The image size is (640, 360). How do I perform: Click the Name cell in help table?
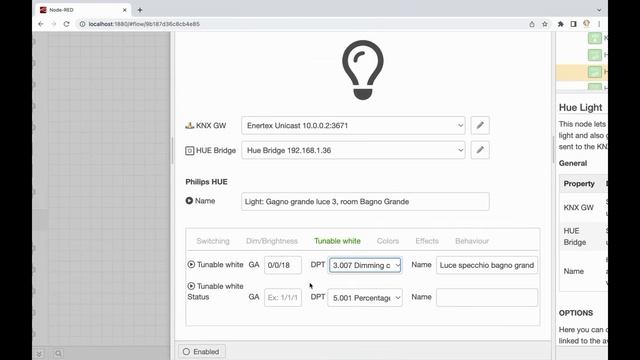(x=573, y=271)
